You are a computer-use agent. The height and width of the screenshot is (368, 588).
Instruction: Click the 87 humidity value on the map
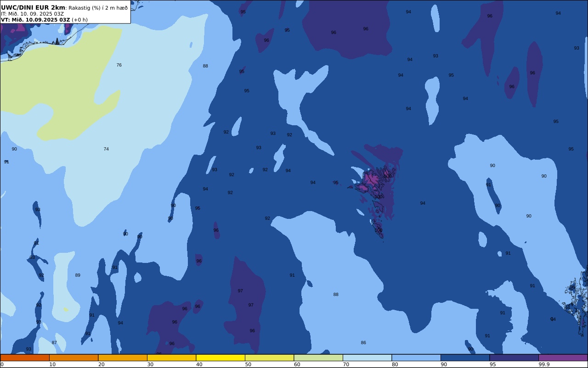(54, 343)
